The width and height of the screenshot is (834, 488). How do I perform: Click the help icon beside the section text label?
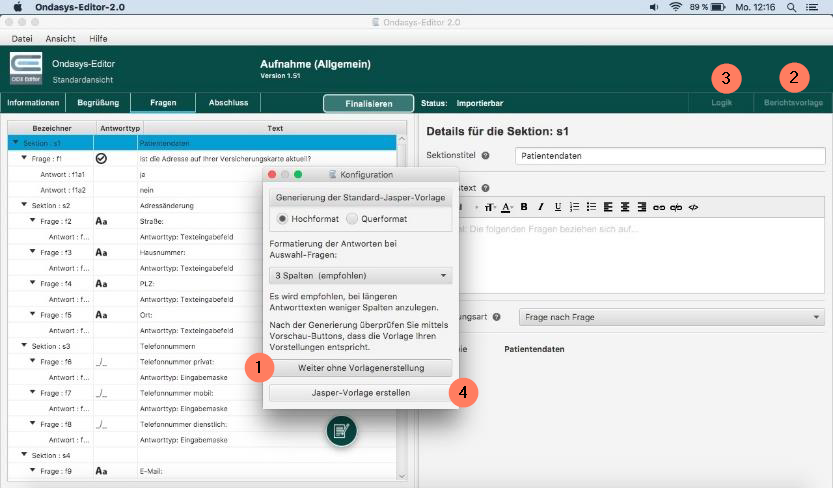point(485,188)
